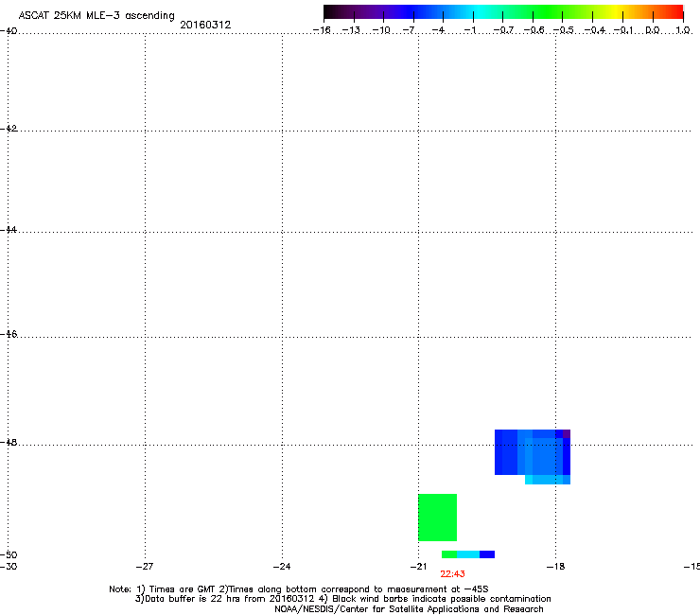Click the latitude axis label -46
The image size is (700, 615).
[x=9, y=334]
